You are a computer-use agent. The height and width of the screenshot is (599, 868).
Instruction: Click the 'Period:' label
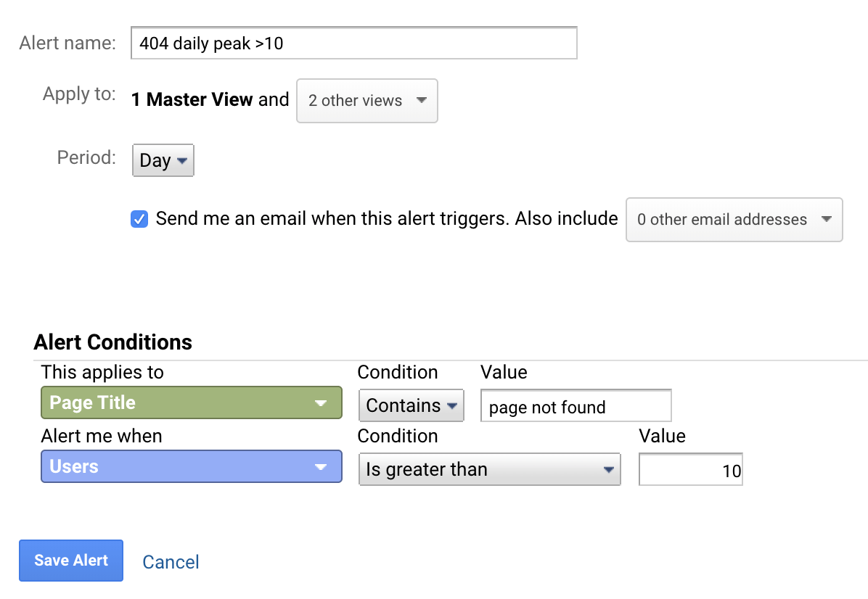coord(86,157)
